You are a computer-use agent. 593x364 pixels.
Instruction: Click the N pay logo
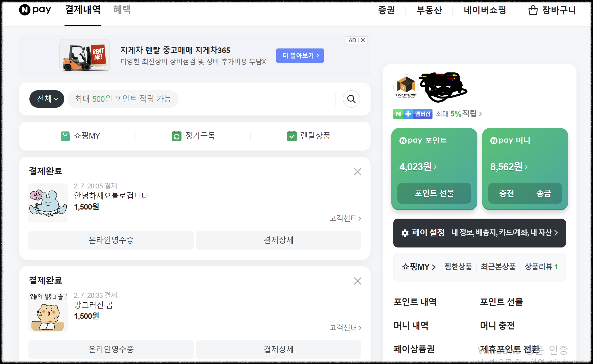click(35, 10)
